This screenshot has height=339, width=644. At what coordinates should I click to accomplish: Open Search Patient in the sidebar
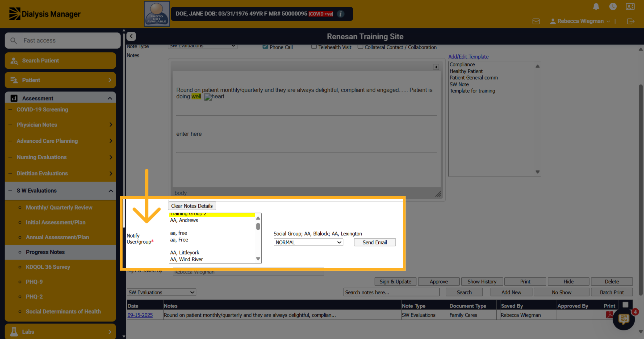(60, 60)
